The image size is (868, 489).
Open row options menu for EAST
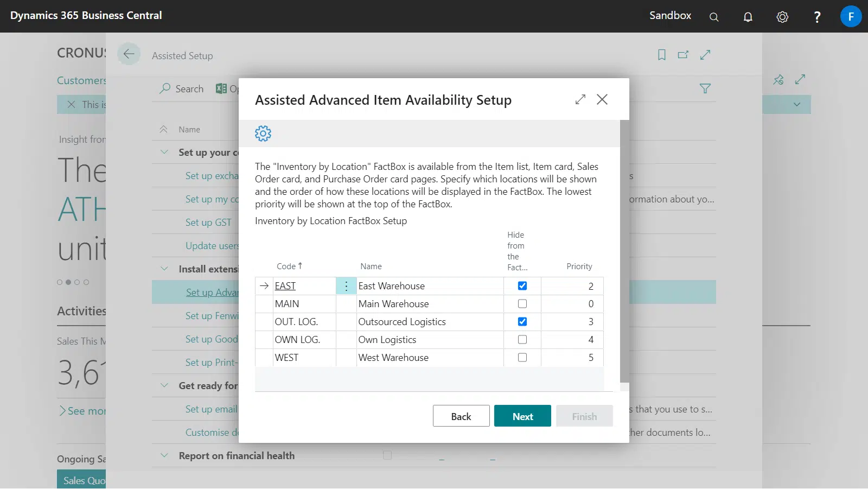pyautogui.click(x=346, y=286)
